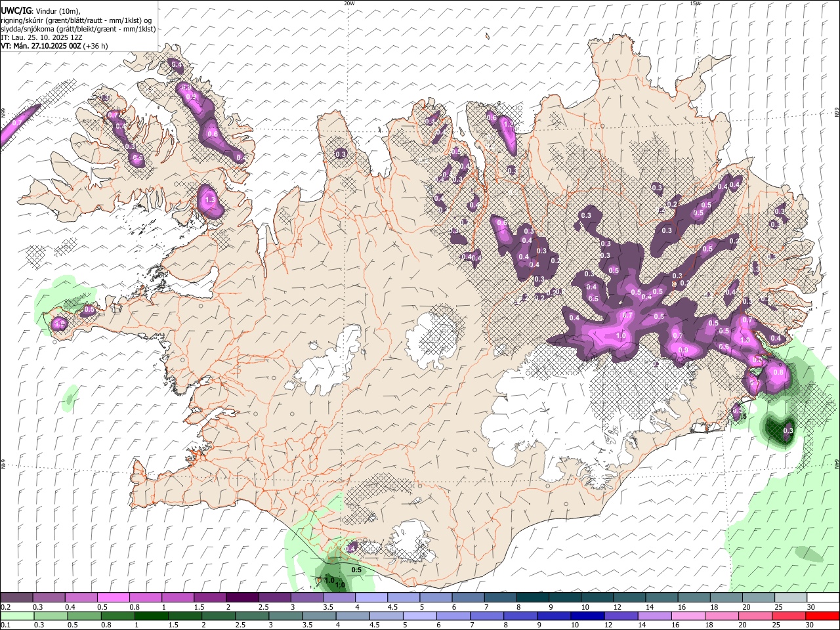Screen dimensions: 840x630
Task: Select the 'VT: Mán. 27.10.2025 00Z (+36 h)' line
Action: click(x=54, y=46)
